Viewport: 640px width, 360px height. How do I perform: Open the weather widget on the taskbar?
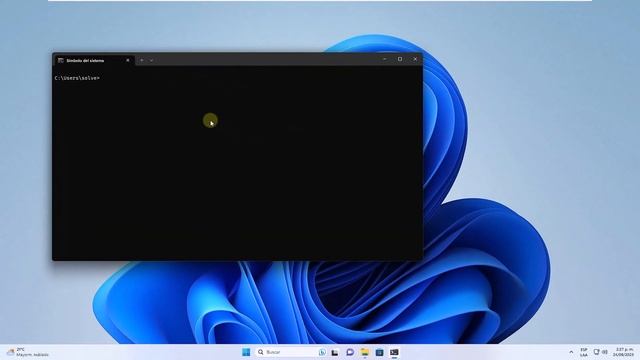coord(28,352)
